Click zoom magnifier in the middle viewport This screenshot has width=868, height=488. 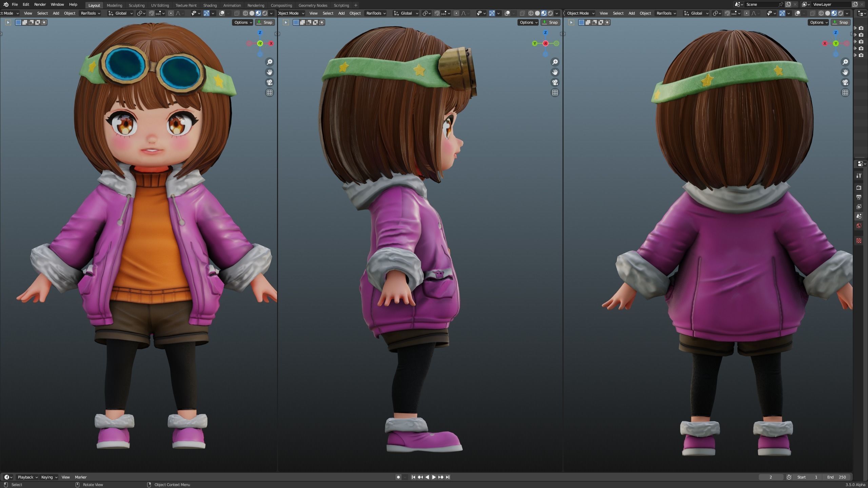click(x=555, y=62)
